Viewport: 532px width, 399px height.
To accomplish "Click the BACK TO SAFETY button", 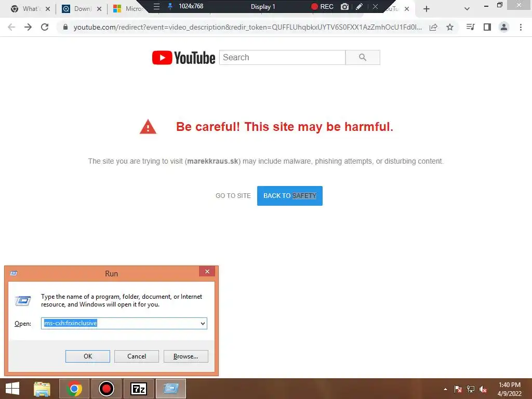I will pyautogui.click(x=290, y=196).
